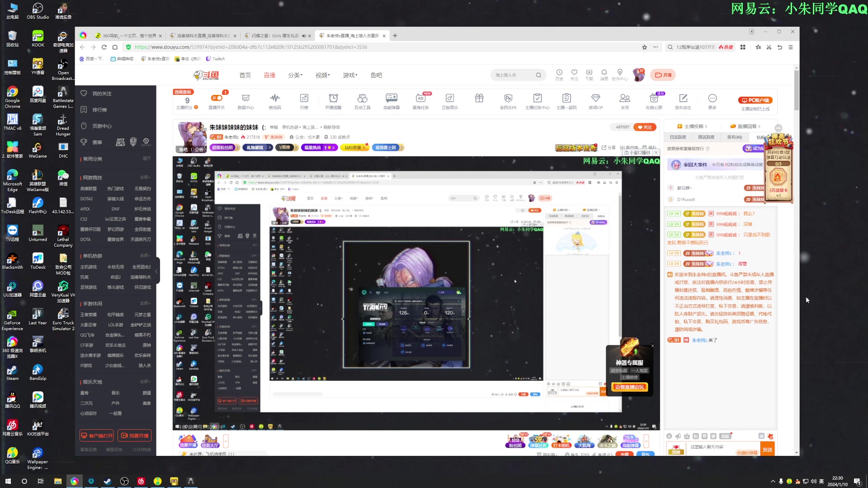Open 互动工具 interaction tools icon
868x488 pixels.
click(362, 98)
